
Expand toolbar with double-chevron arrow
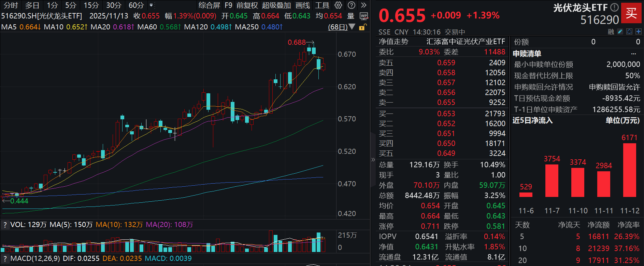(363, 5)
